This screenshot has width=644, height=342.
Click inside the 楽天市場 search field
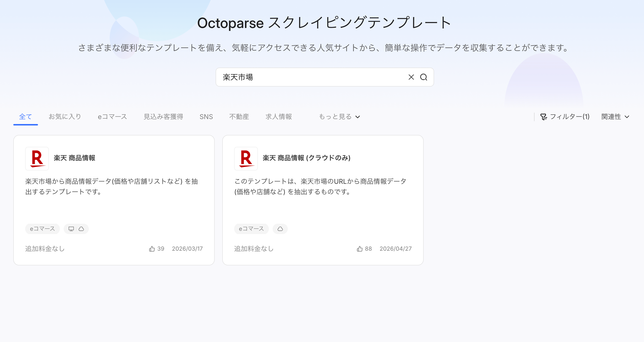pyautogui.click(x=313, y=77)
